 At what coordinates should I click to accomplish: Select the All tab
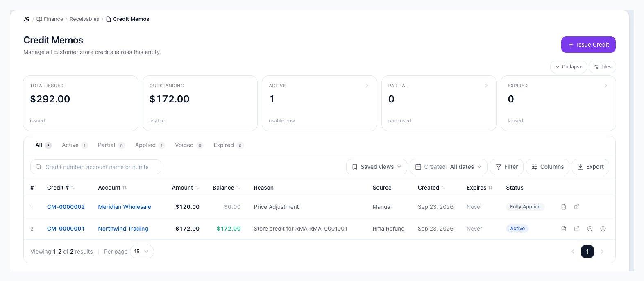tap(43, 145)
